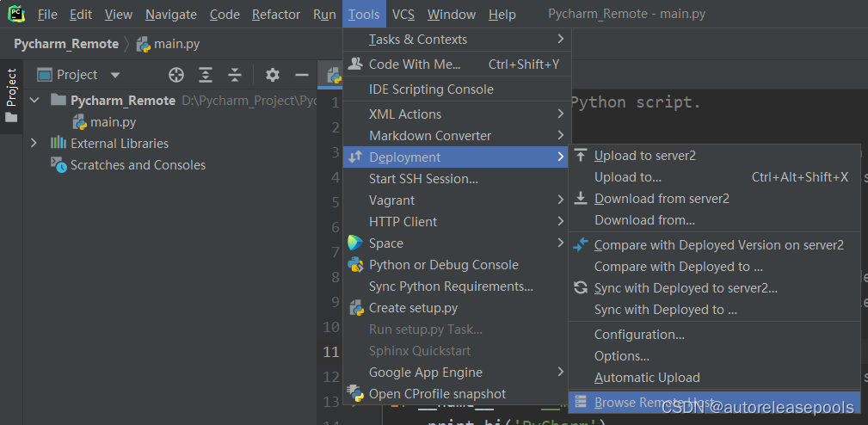Open the Navigate menu

[x=171, y=15]
